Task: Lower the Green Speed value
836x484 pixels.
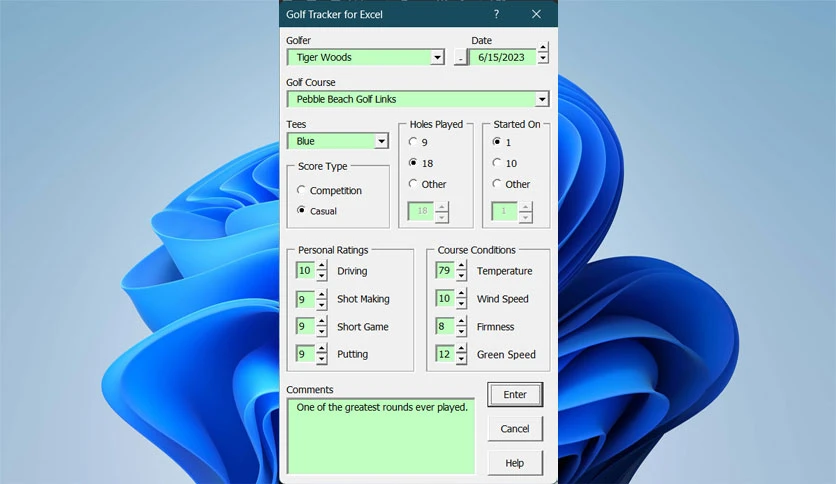Action: (x=461, y=359)
